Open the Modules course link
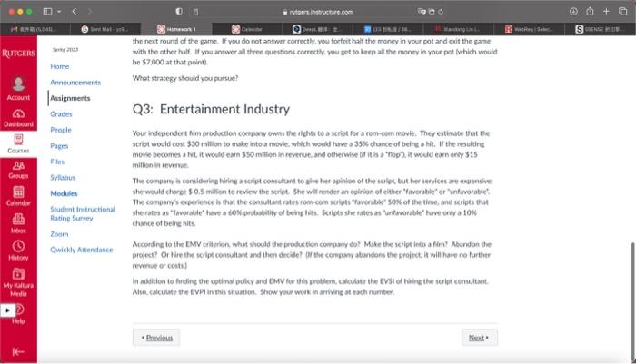636x364 pixels. (64, 193)
